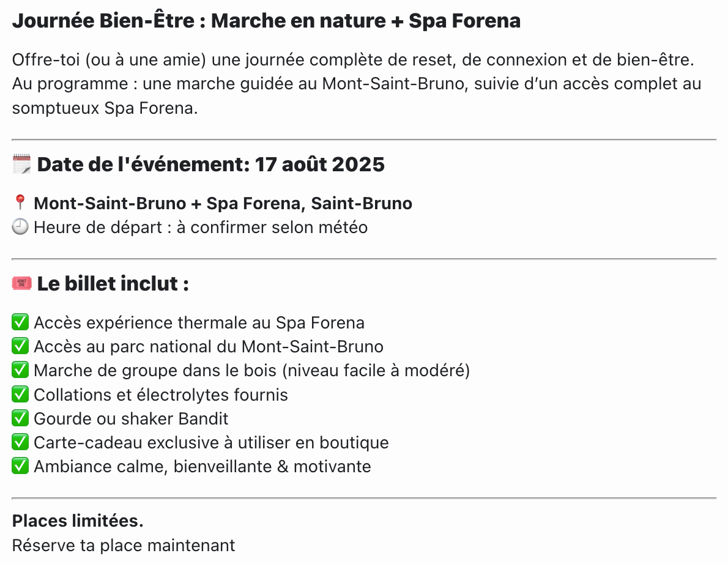Click green checkmark beside Ambiance calme
Viewport: 728px width, 564px height.
pos(20,466)
